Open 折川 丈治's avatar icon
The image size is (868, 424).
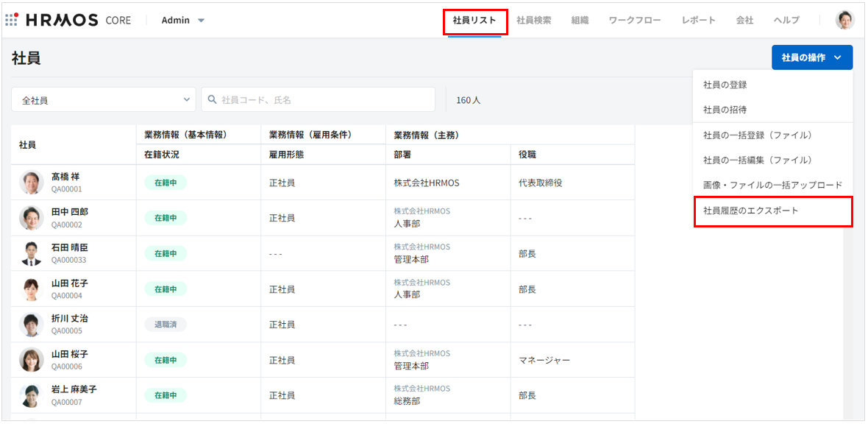[32, 325]
